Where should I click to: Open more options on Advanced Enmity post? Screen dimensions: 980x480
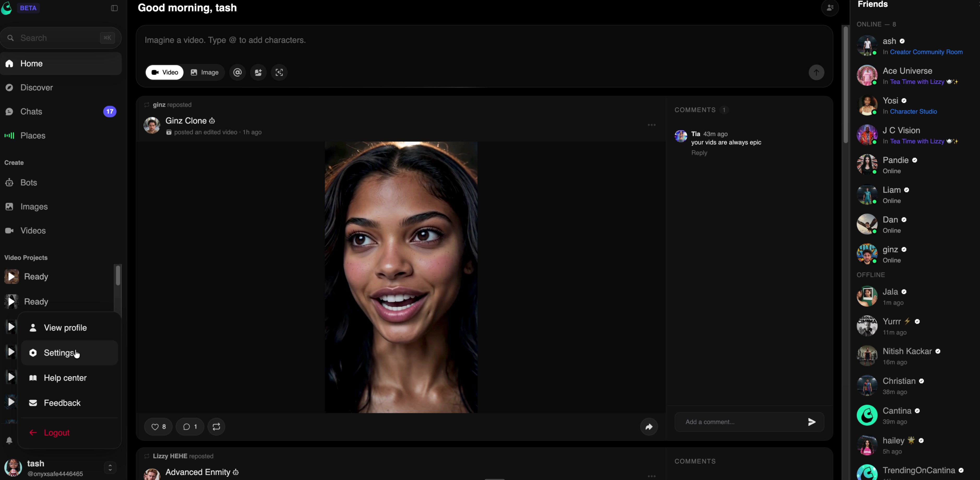(652, 476)
